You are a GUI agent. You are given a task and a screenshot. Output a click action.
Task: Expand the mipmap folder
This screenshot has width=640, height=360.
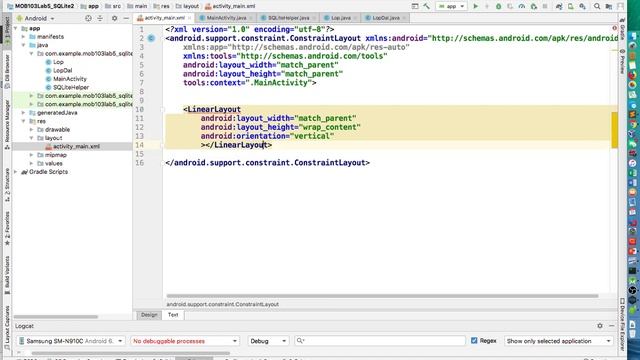[x=31, y=155]
